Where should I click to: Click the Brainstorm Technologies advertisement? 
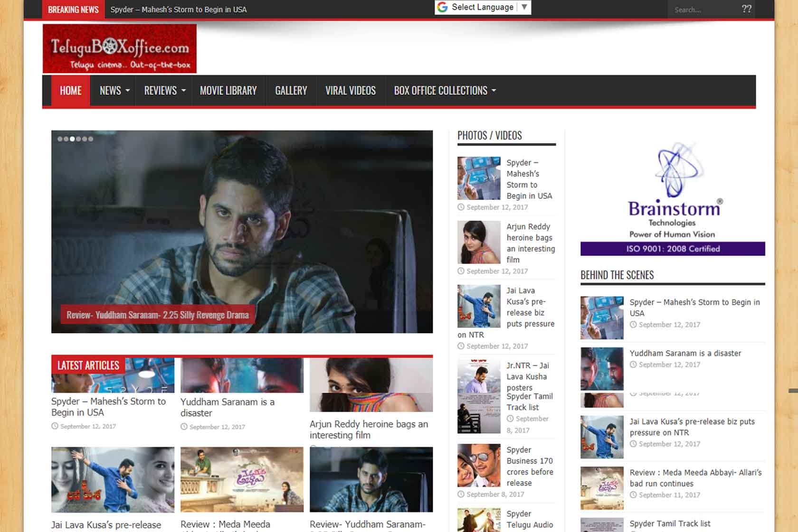(673, 198)
